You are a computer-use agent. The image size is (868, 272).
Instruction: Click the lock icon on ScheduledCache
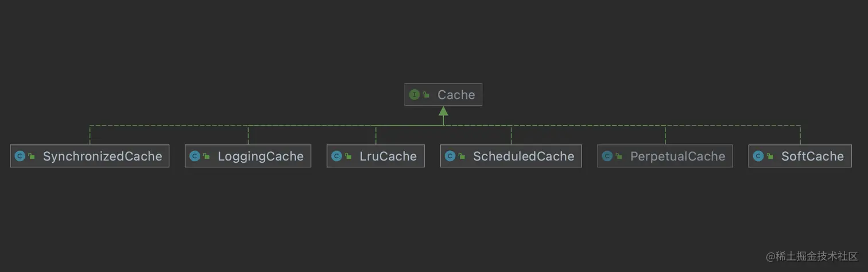(x=462, y=156)
